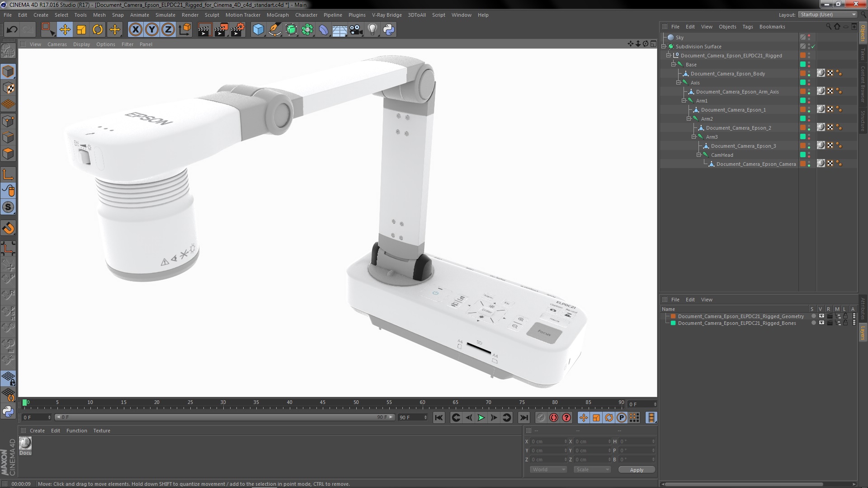The width and height of the screenshot is (868, 488).
Task: Open the spline pen tool
Action: click(x=274, y=30)
